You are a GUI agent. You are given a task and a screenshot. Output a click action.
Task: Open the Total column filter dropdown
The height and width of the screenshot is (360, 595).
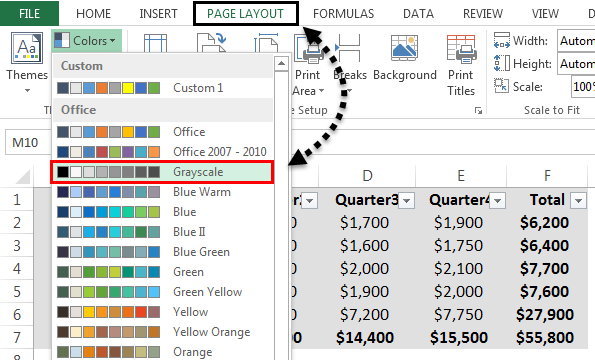click(x=578, y=200)
